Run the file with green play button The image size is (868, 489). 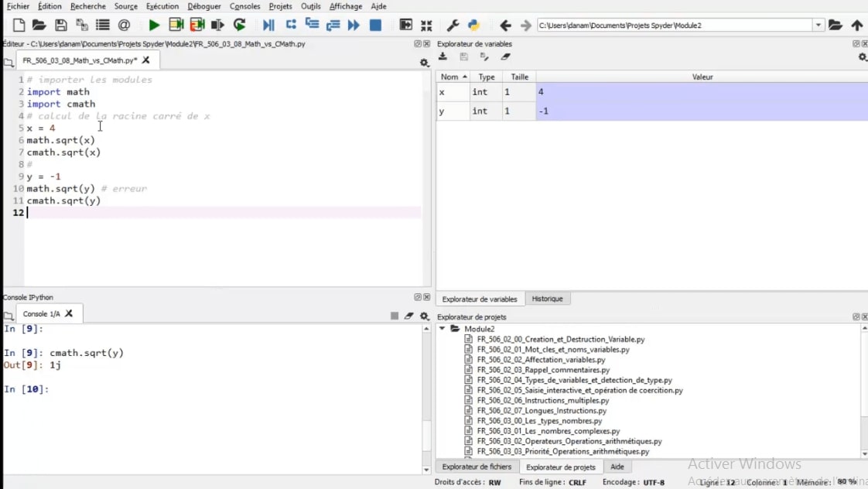coord(155,25)
